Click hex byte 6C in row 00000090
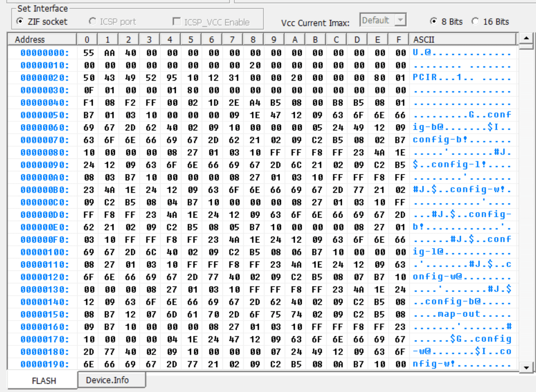Viewport: 536px width, 392px height. point(297,165)
